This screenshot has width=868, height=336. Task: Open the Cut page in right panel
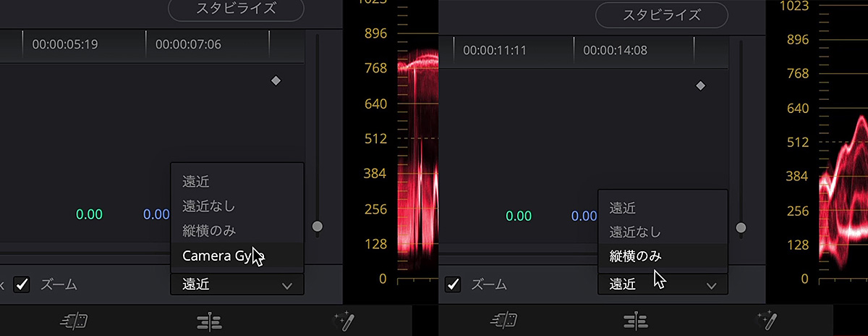pos(502,319)
